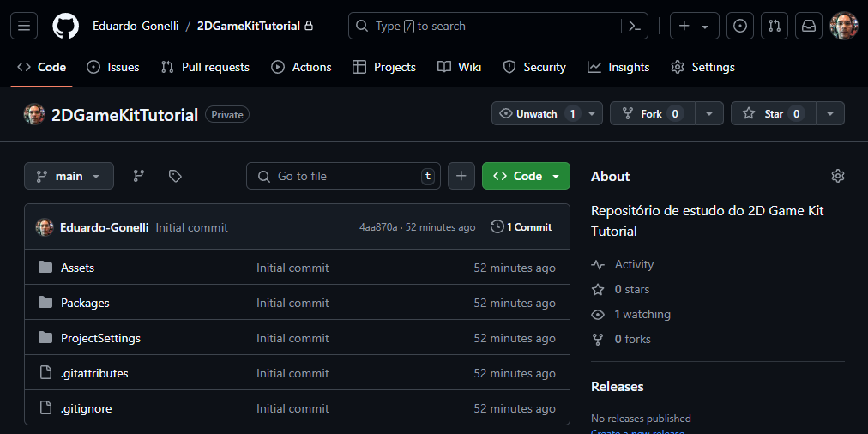Open the Assets folder
The width and height of the screenshot is (868, 434).
coord(77,268)
